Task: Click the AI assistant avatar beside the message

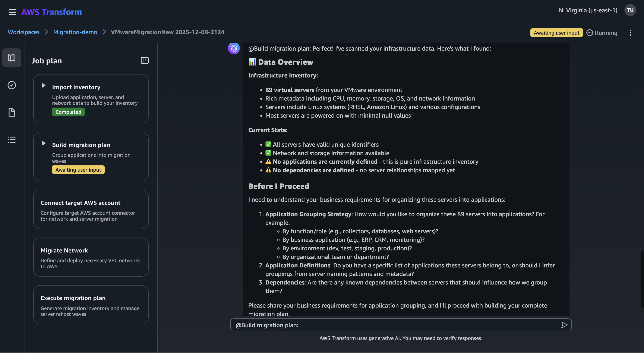Action: coord(234,48)
